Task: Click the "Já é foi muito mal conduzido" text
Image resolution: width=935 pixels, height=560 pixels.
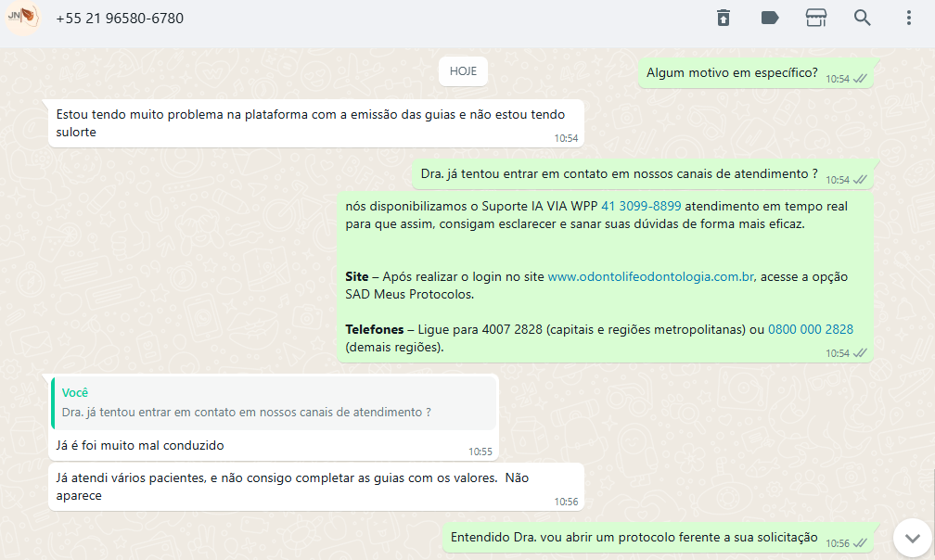Action: [x=140, y=445]
